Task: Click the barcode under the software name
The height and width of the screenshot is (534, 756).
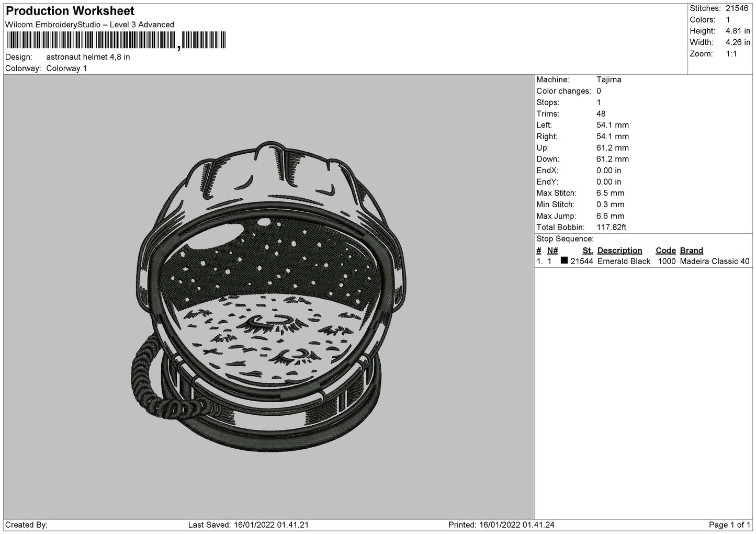Action: coord(116,40)
